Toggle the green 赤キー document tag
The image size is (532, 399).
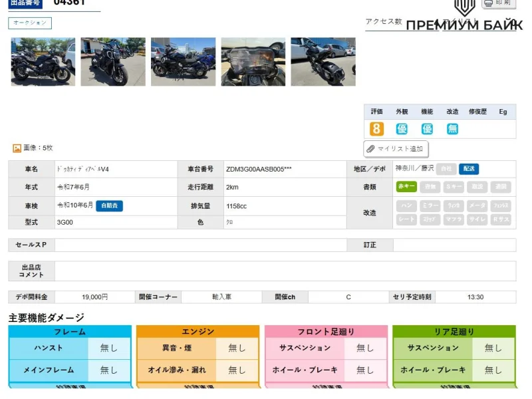point(406,187)
